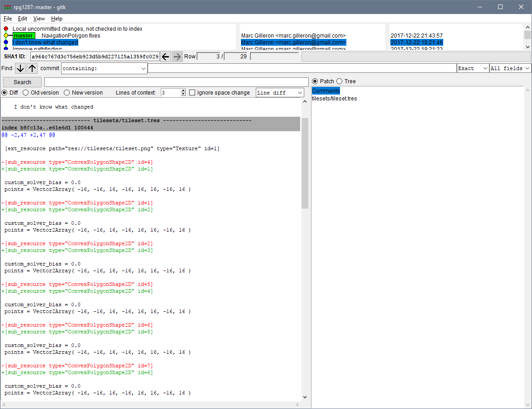Select the red uncommitted changes node in graph
Viewport: 532px width, 409px height.
pyautogui.click(x=5, y=28)
